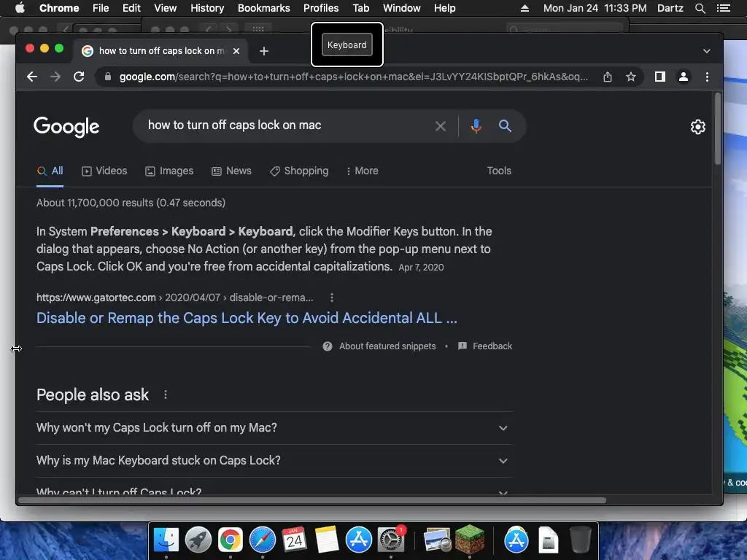Open the More search filters dropdown
Image resolution: width=747 pixels, height=560 pixels.
(362, 171)
